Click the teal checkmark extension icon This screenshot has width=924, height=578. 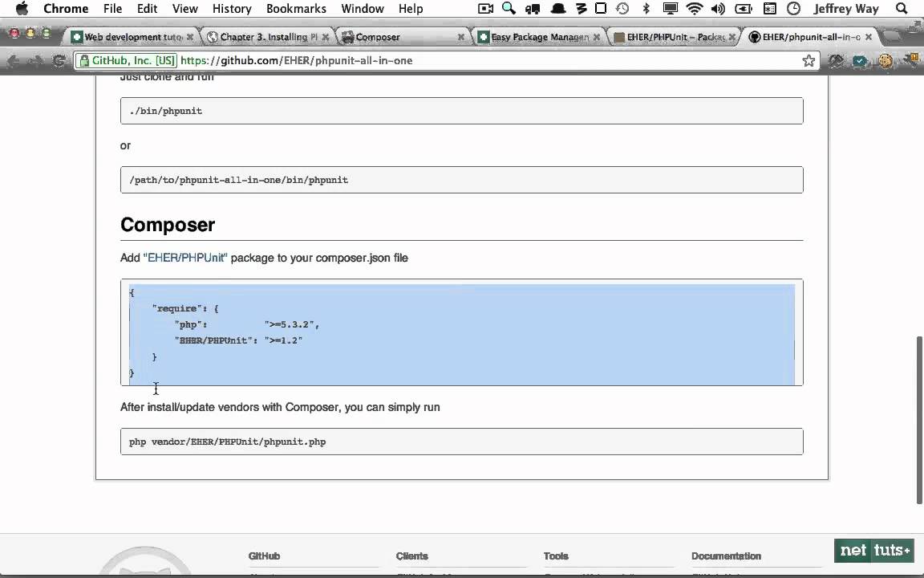point(860,61)
